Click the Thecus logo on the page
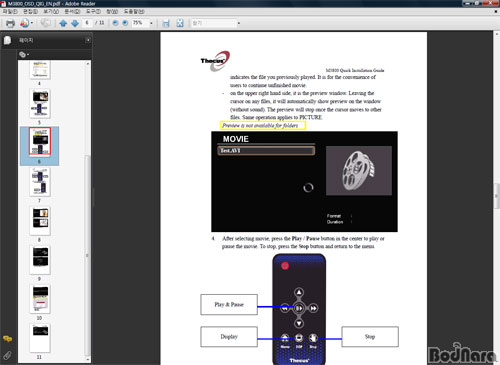The height and width of the screenshot is (365, 500). [x=215, y=61]
